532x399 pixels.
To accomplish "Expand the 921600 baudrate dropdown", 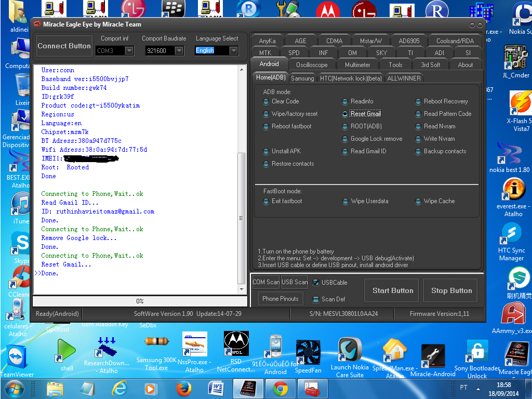I will point(179,51).
